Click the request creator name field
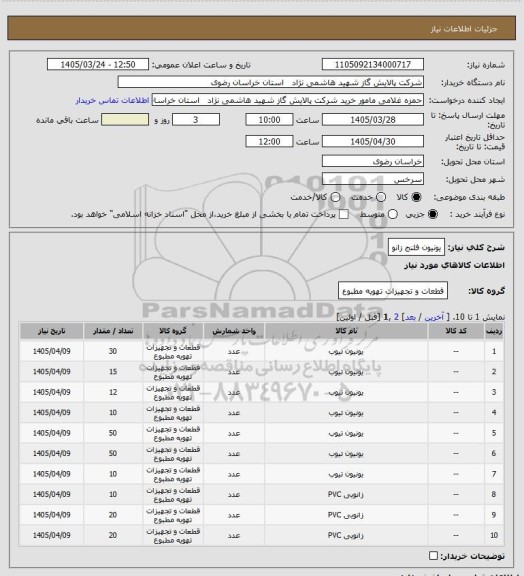 (x=288, y=100)
